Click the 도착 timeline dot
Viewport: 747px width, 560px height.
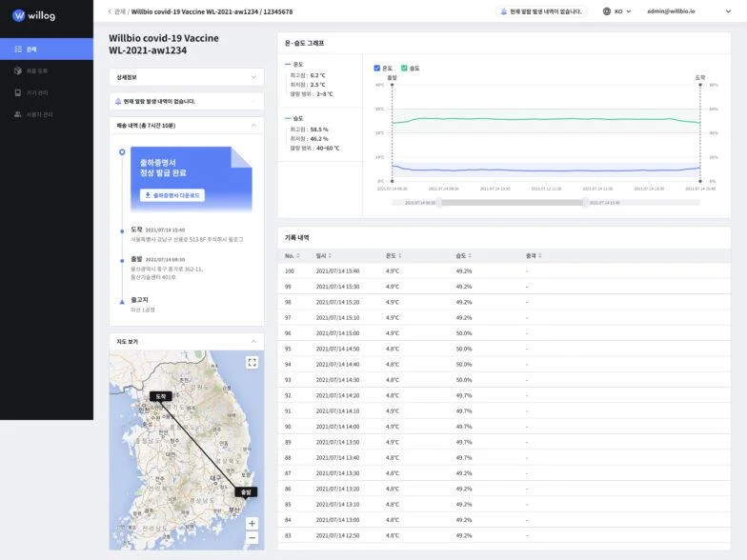[122, 230]
